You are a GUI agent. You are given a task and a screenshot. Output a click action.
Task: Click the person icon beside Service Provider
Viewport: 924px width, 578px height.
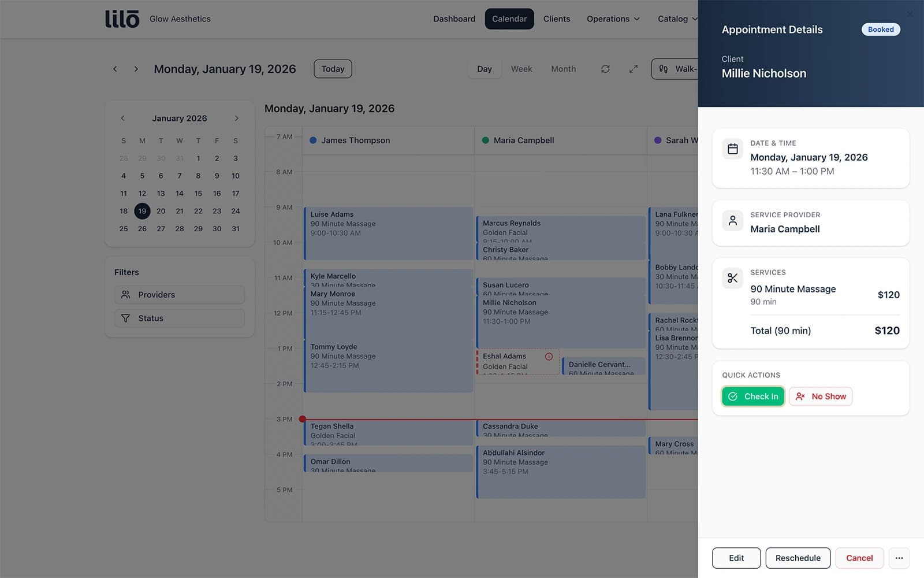click(x=732, y=220)
